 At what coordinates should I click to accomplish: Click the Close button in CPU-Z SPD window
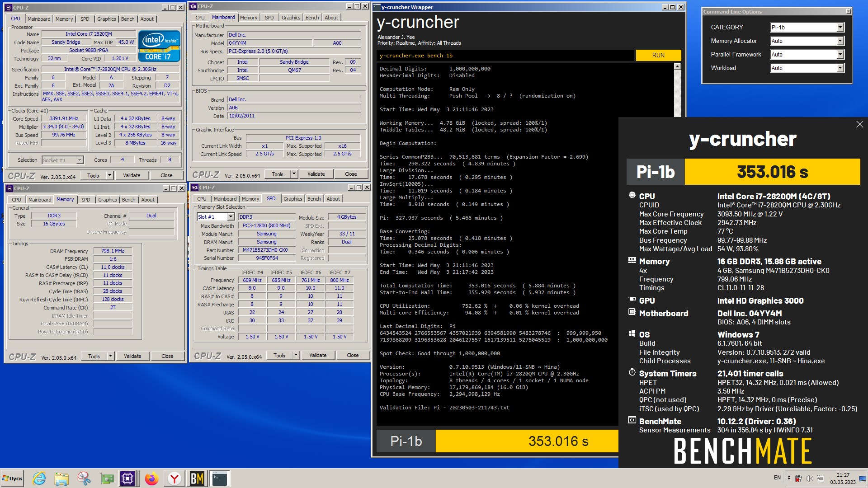(x=353, y=355)
